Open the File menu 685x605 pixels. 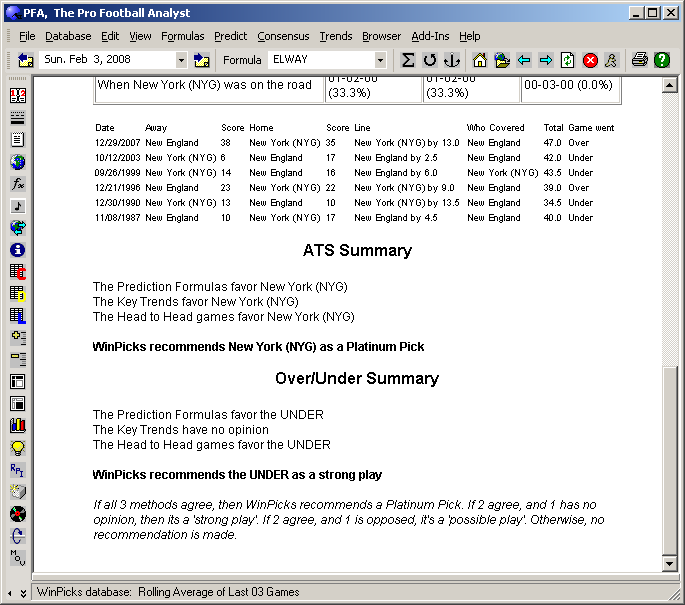pos(27,36)
